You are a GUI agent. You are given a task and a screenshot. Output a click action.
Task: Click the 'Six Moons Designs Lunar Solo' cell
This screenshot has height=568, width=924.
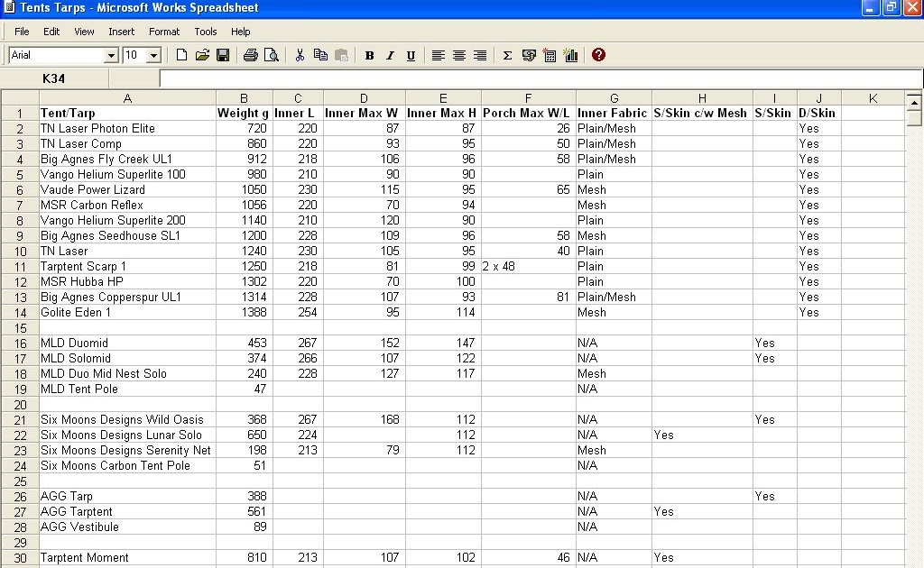[127, 435]
